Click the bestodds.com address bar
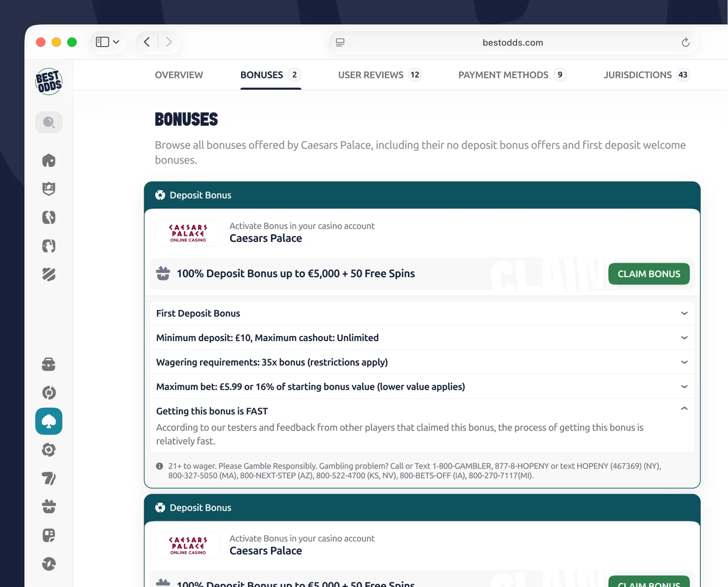Viewport: 728px width, 587px height. 512,42
